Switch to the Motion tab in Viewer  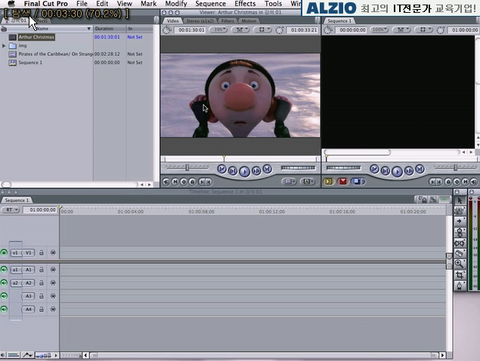coord(249,21)
